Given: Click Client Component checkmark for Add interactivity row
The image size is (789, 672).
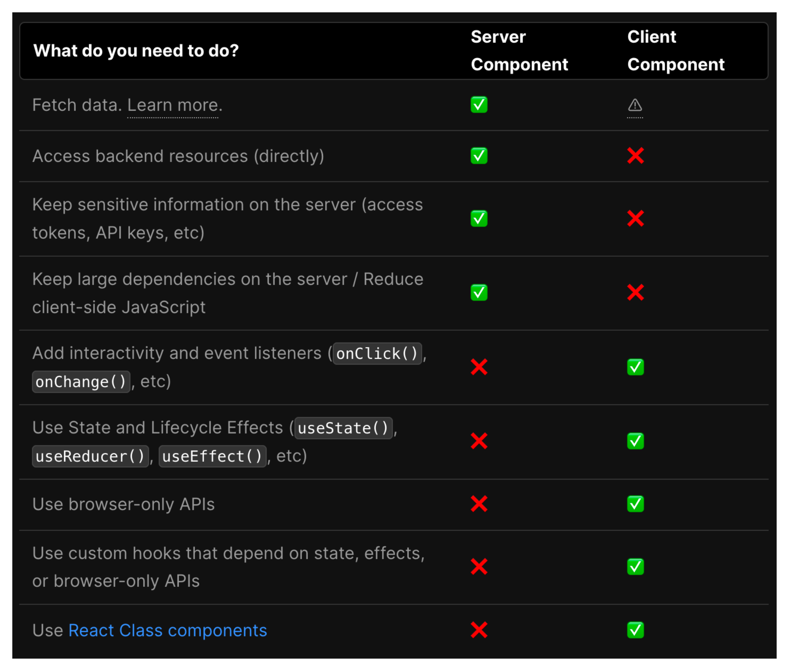Looking at the screenshot, I should [x=636, y=367].
